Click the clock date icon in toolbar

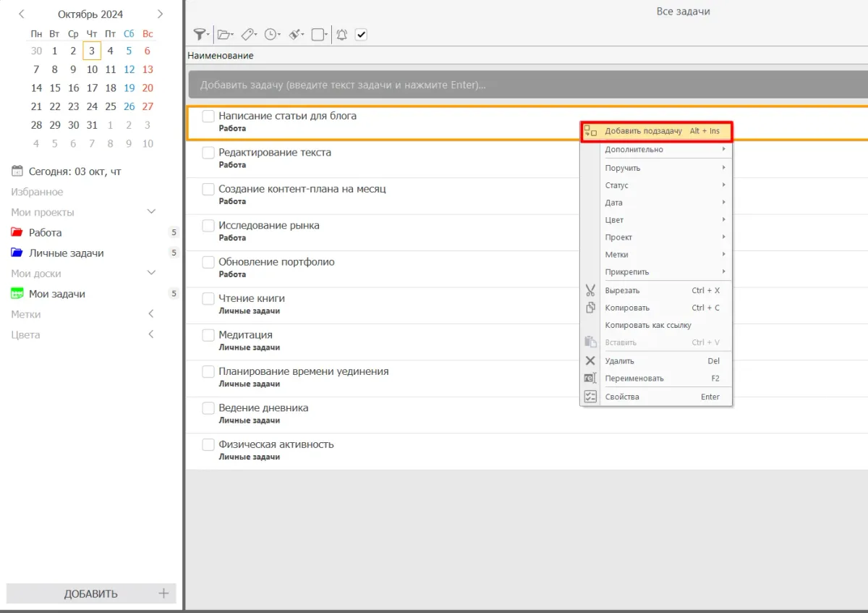[271, 34]
